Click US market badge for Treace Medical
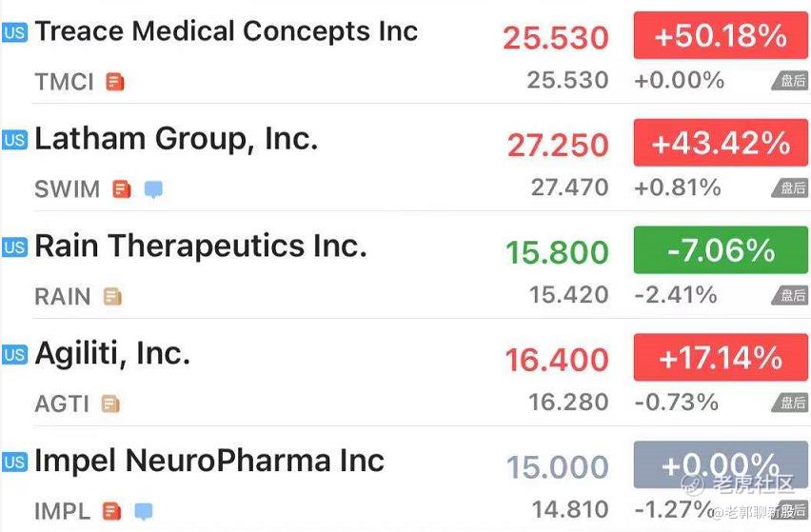 (14, 32)
